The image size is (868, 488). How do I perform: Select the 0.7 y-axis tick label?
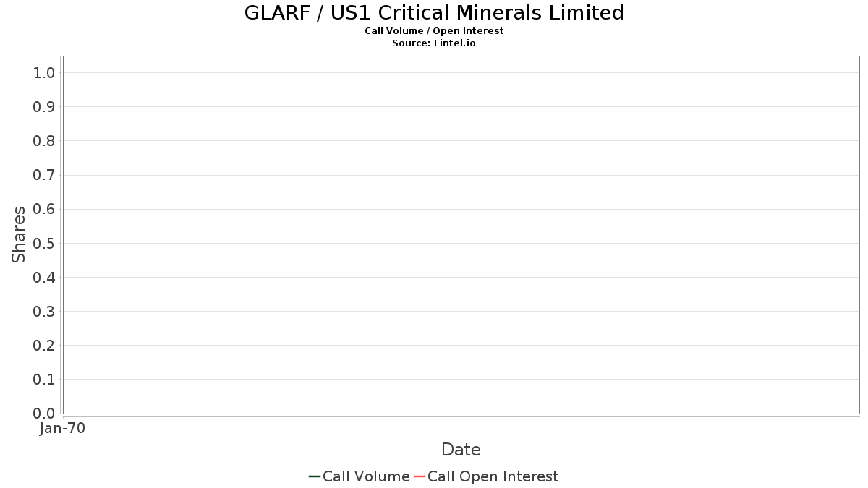point(44,175)
